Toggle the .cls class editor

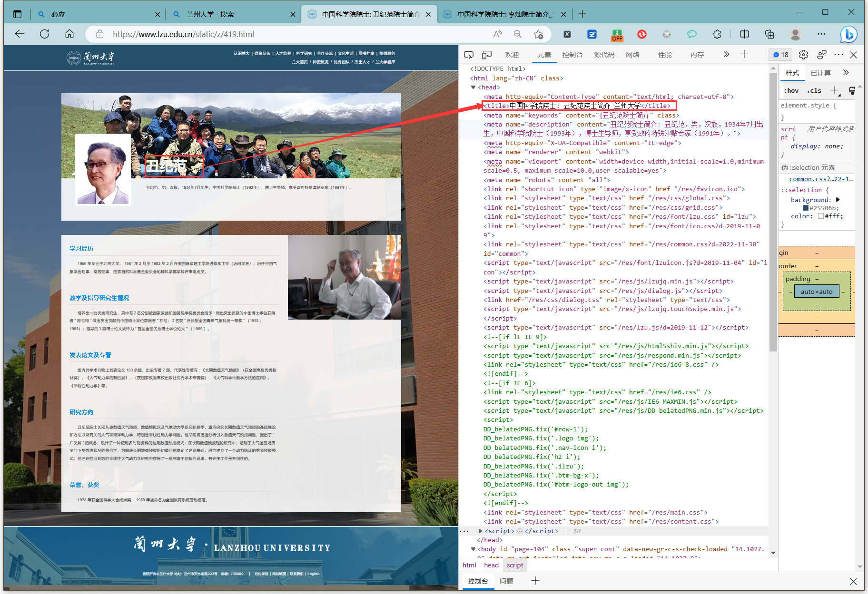(x=814, y=90)
